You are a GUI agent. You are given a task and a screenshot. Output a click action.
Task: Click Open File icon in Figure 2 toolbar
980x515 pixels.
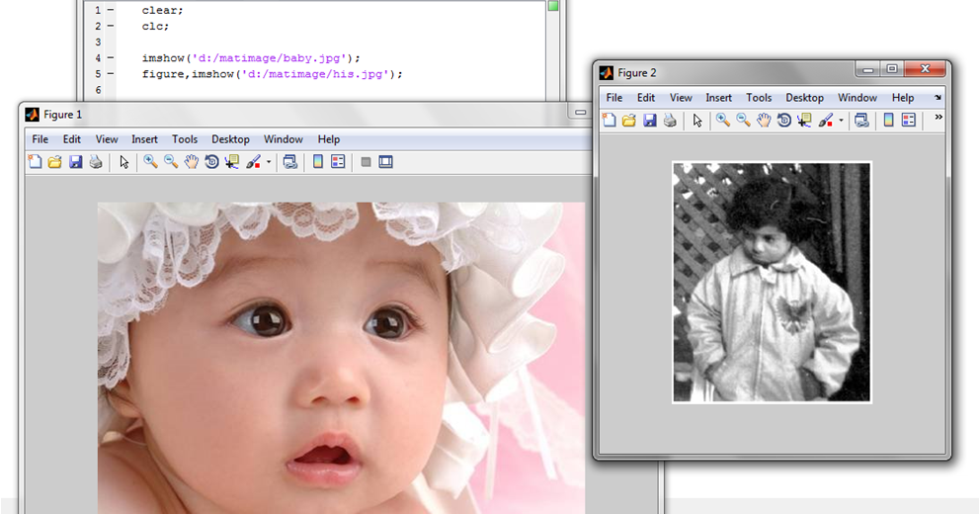coord(628,120)
